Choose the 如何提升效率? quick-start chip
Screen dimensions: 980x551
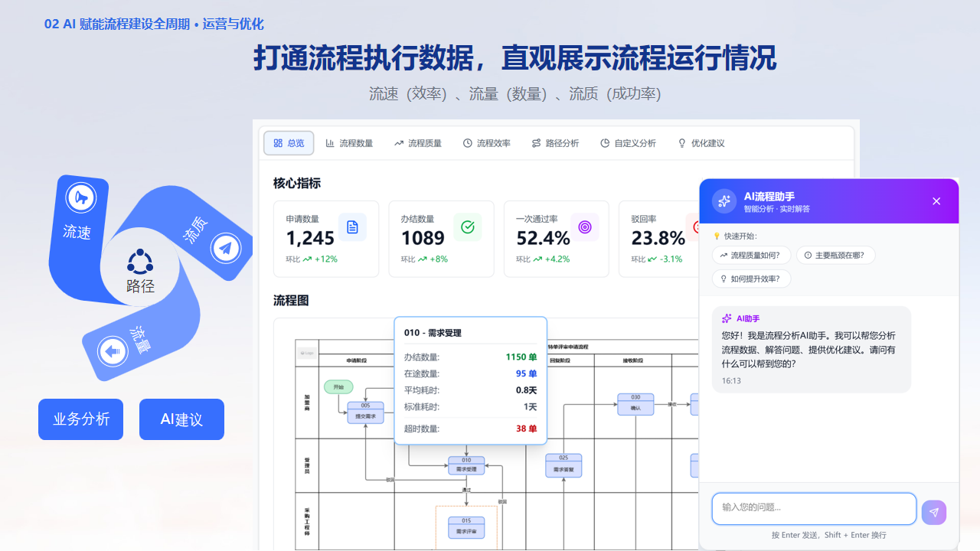pyautogui.click(x=751, y=279)
